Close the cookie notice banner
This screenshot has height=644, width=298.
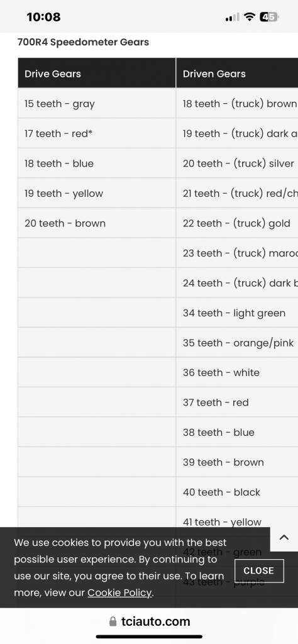[258, 570]
